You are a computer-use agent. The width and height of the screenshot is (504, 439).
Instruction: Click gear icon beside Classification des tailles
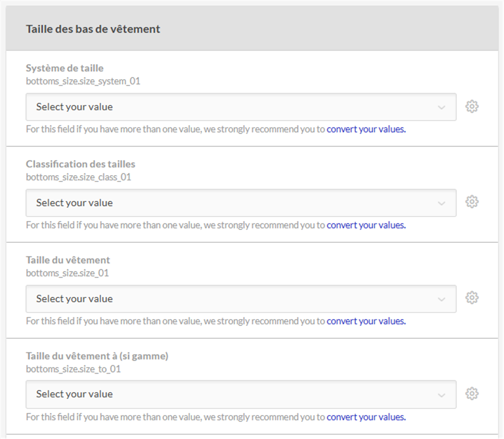472,202
